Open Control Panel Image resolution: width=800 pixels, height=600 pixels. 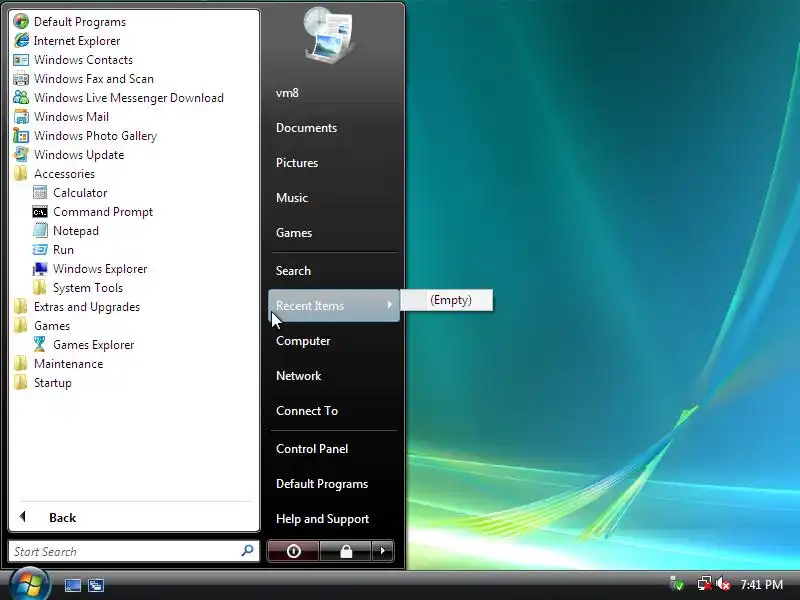click(x=312, y=449)
